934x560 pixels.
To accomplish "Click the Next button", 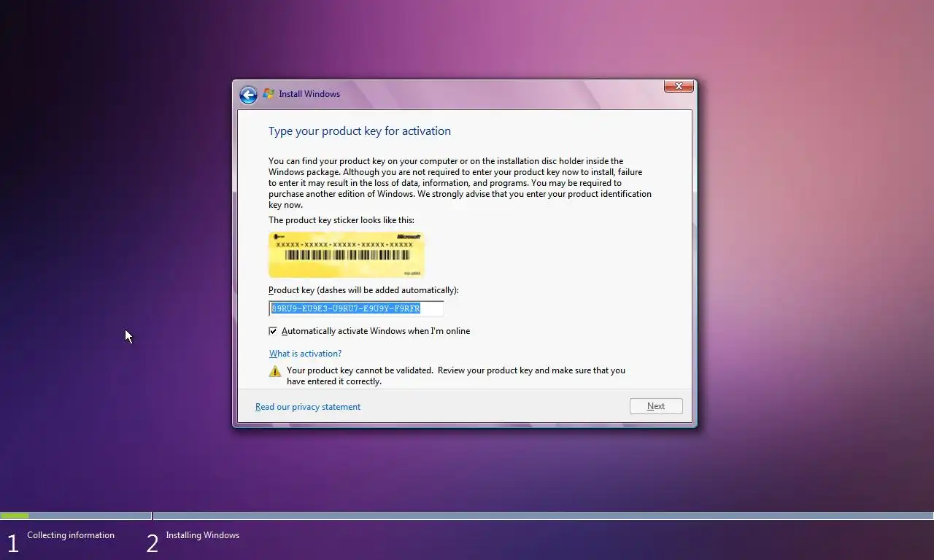I will [x=656, y=406].
